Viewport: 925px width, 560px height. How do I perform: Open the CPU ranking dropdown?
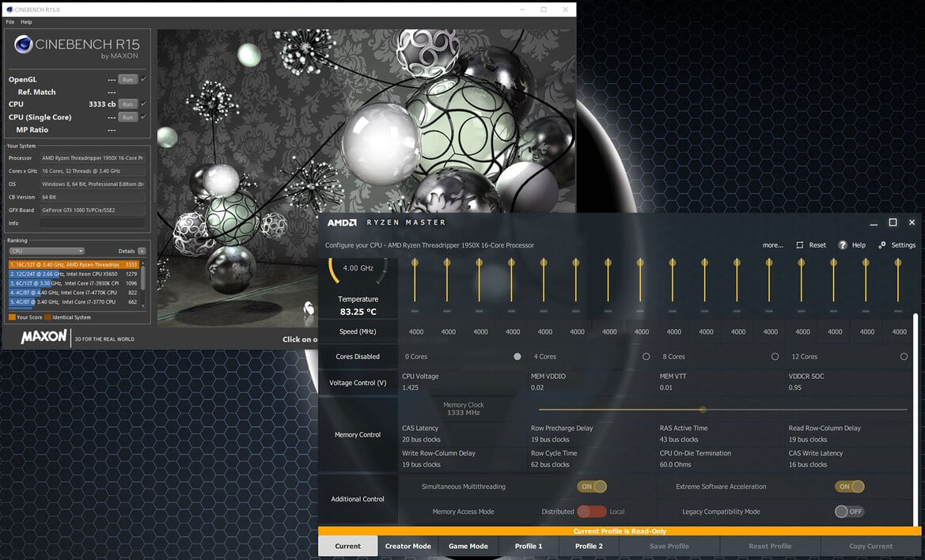click(x=47, y=251)
